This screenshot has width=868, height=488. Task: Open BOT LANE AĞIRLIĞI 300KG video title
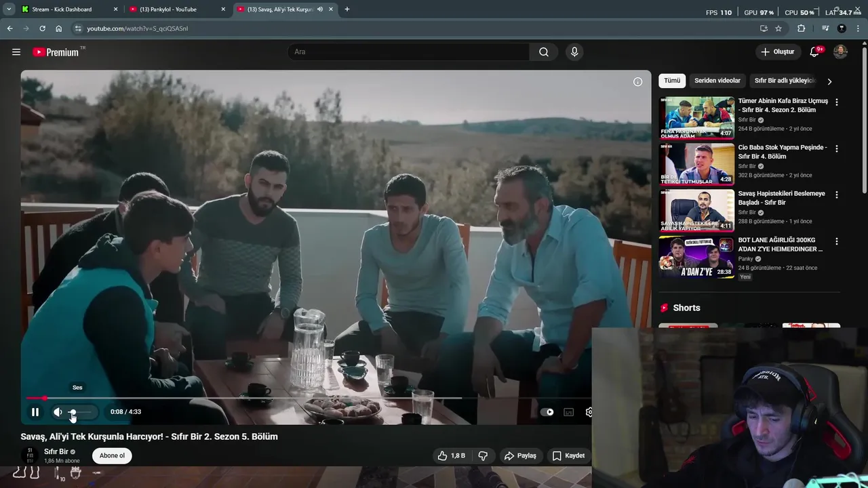pyautogui.click(x=781, y=245)
